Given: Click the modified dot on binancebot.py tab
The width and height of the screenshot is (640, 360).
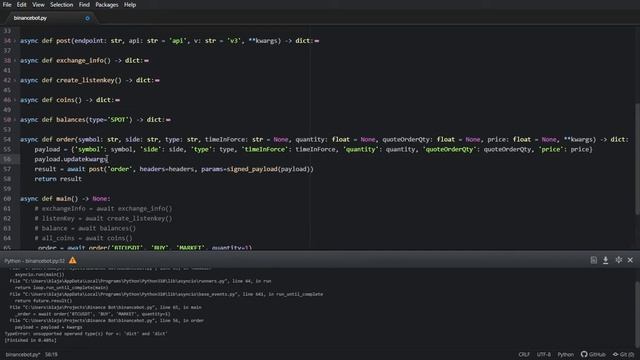Looking at the screenshot, I should click(x=87, y=18).
